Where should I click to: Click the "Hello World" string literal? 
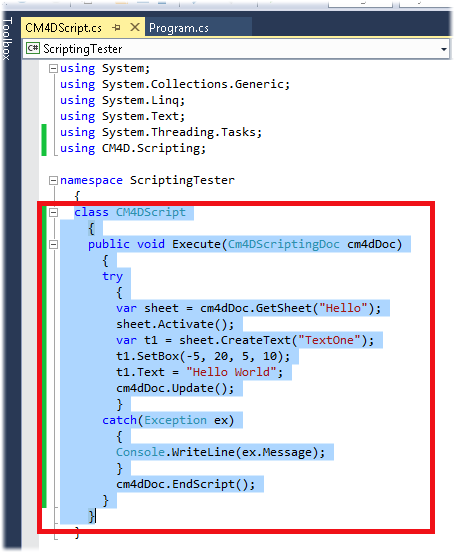(x=231, y=372)
